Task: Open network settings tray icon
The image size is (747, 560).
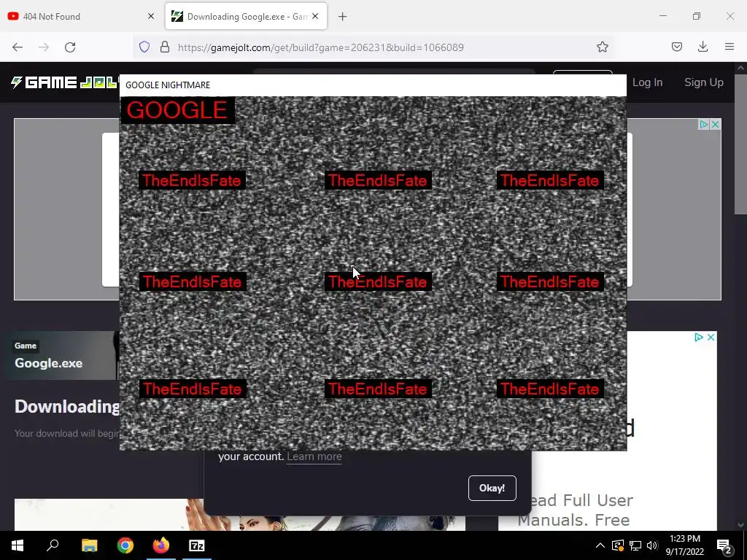Action: click(x=635, y=545)
